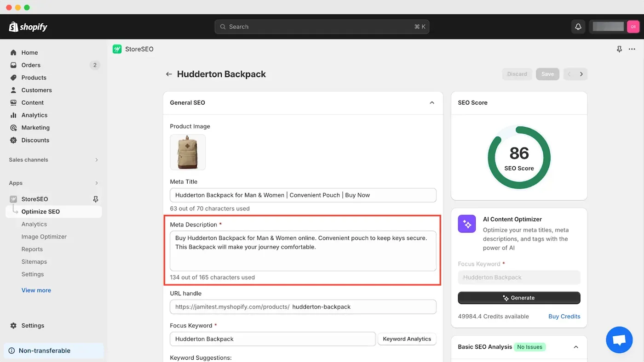
Task: Click the Meta Description text area
Action: tap(303, 251)
